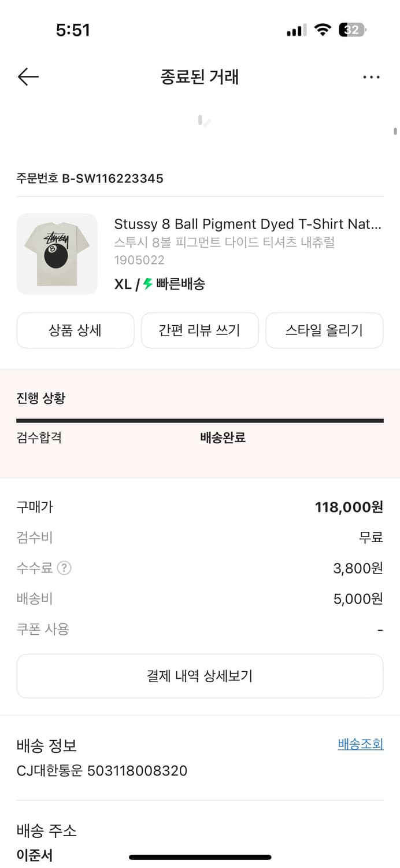
Task: Tap the Wi-Fi status icon
Action: 323,30
